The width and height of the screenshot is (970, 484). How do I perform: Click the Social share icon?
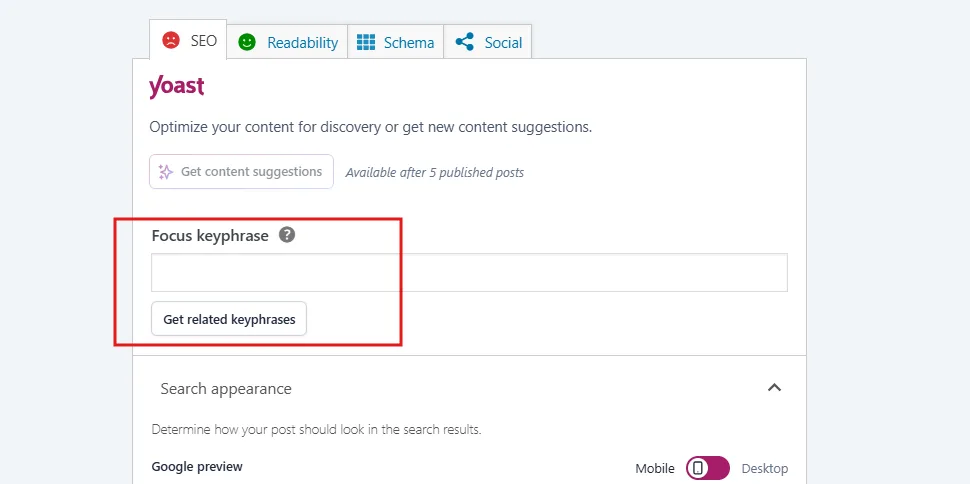click(x=465, y=42)
